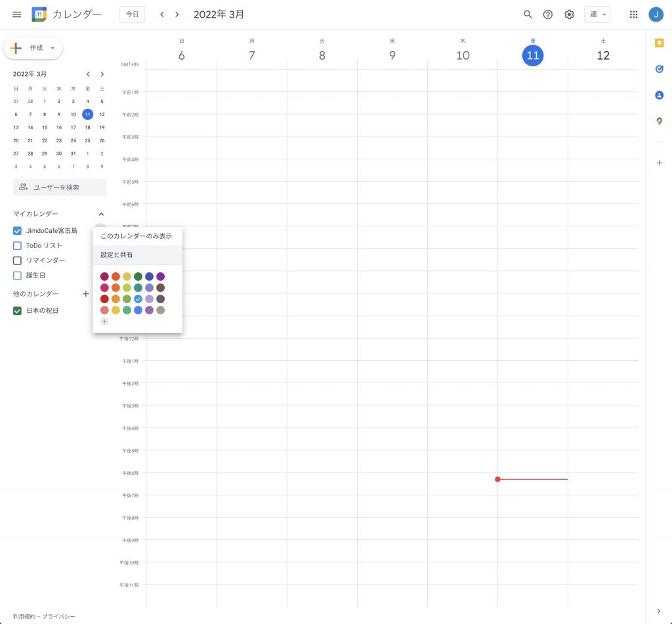Open the Google apps grid
Image resolution: width=672 pixels, height=624 pixels.
point(633,14)
